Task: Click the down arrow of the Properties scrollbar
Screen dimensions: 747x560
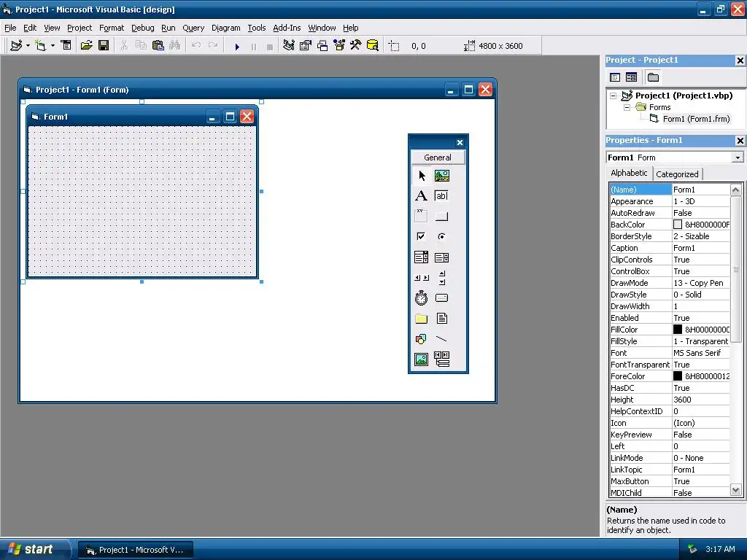Action: point(735,489)
